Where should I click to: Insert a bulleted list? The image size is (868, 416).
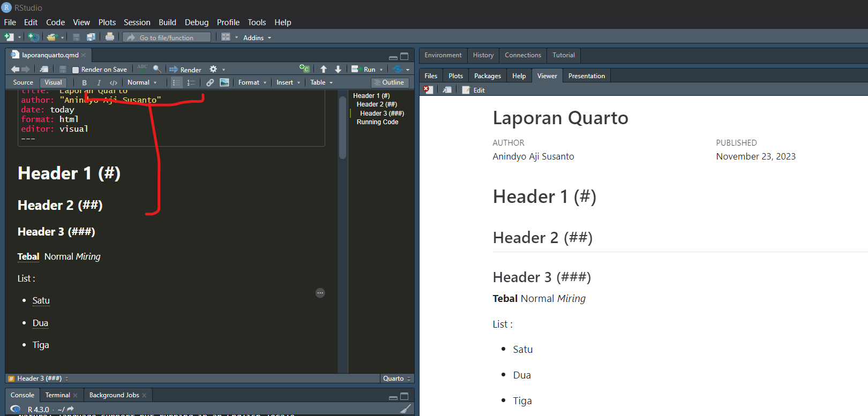click(x=176, y=82)
